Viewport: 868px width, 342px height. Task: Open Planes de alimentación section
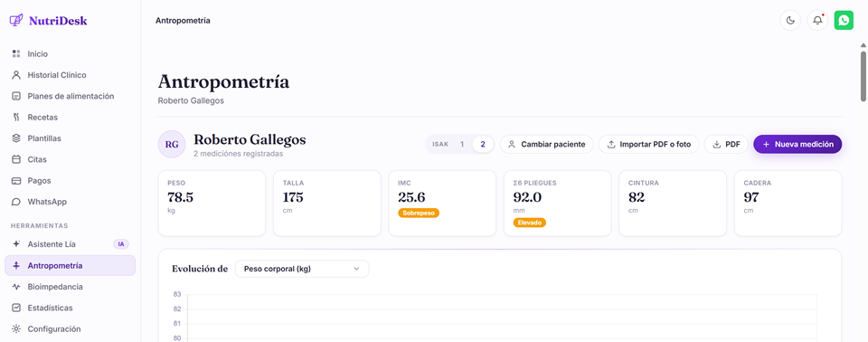pyautogui.click(x=70, y=96)
